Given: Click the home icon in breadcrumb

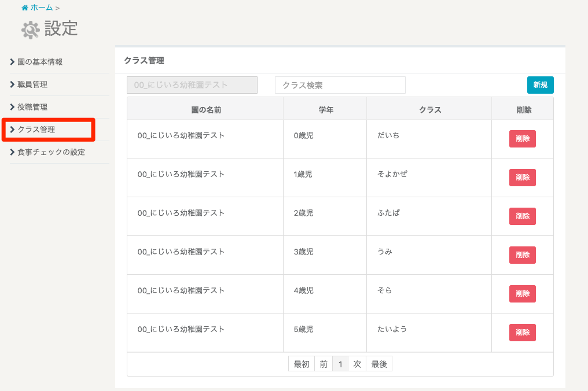Looking at the screenshot, I should click(x=24, y=8).
